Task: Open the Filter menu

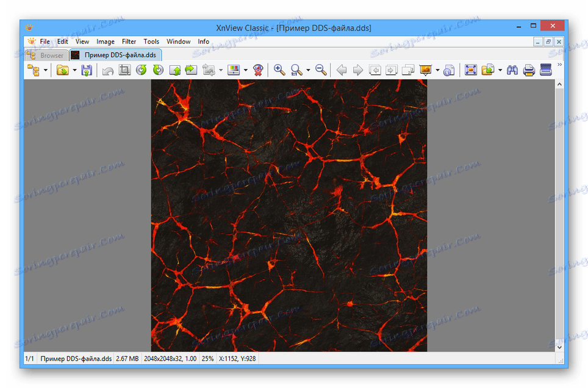Action: [129, 41]
